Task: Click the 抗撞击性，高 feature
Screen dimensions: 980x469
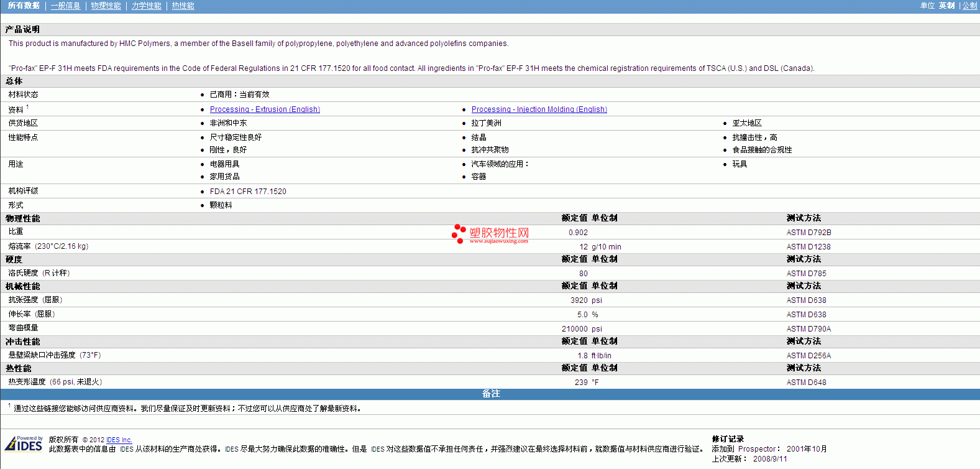Action: (x=754, y=137)
